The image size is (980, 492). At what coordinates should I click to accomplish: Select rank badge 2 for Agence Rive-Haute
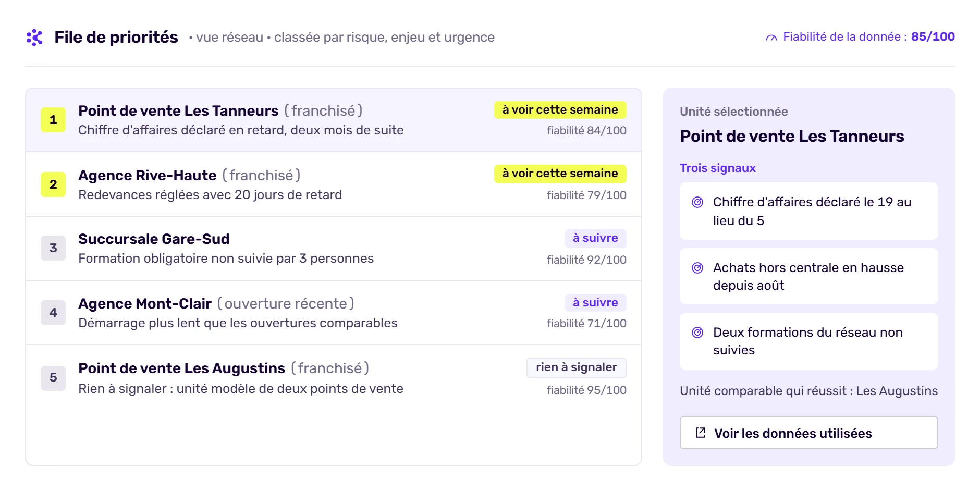point(53,185)
